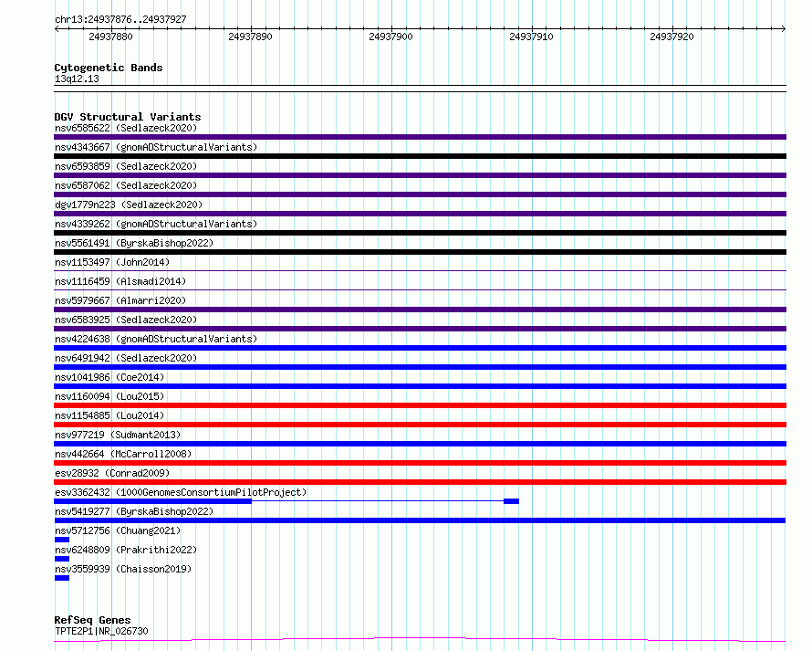Open variant nsv3559939 (Chaisson2019)
The image size is (812, 651).
[x=123, y=569]
